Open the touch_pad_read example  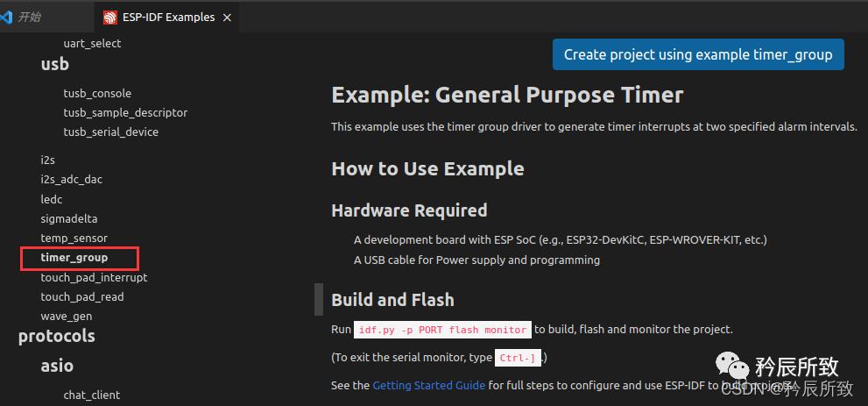82,296
